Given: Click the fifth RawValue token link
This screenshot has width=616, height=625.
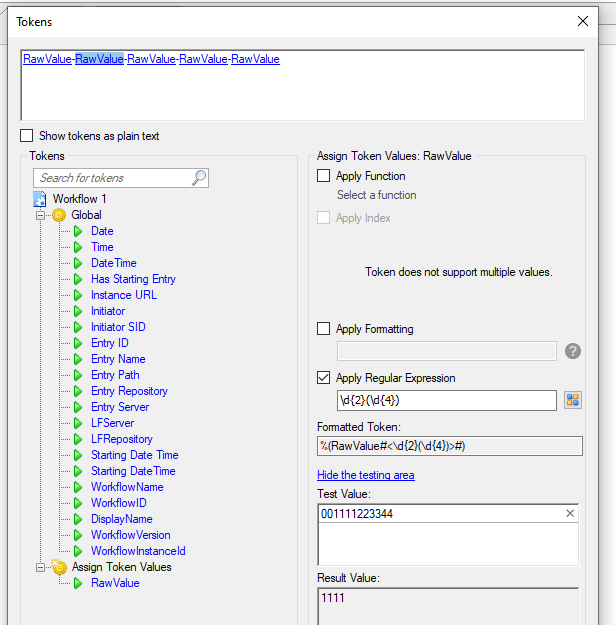Looking at the screenshot, I should [255, 59].
